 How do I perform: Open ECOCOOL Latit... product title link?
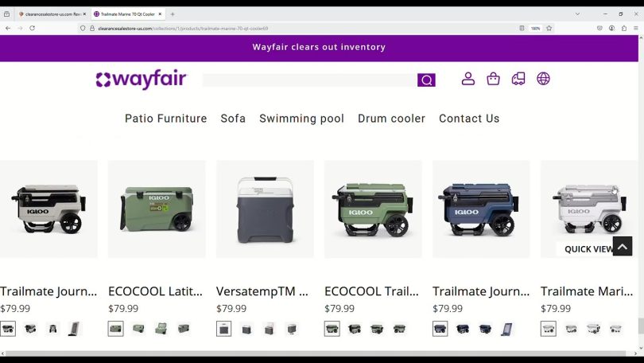(155, 291)
